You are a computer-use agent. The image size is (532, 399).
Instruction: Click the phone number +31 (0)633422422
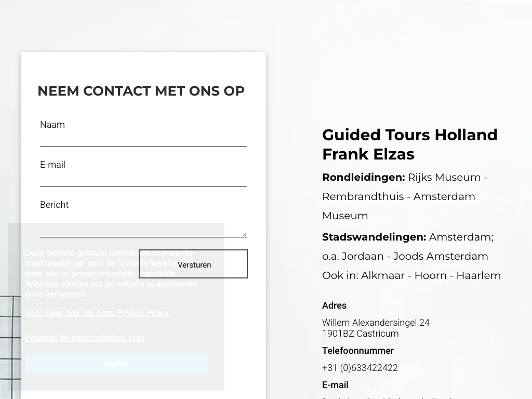[360, 368]
